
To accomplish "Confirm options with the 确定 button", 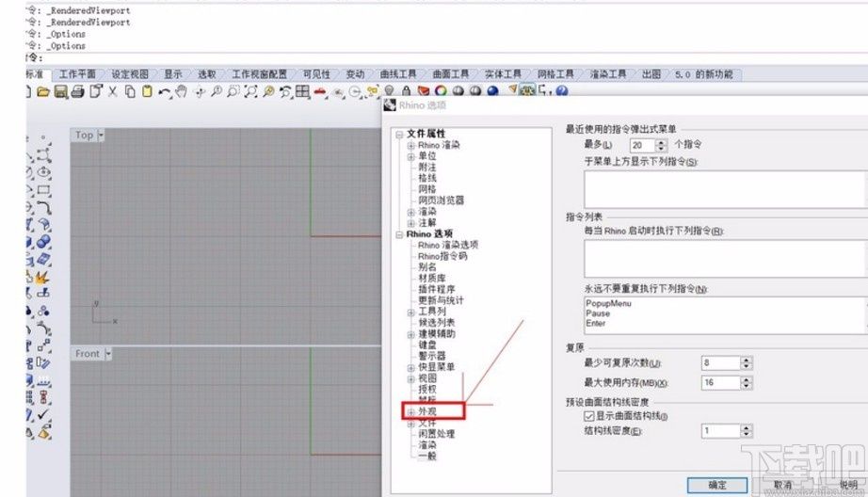I will 716,485.
